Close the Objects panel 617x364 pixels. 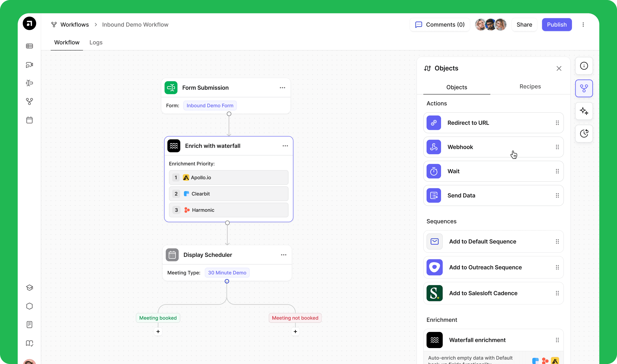559,68
